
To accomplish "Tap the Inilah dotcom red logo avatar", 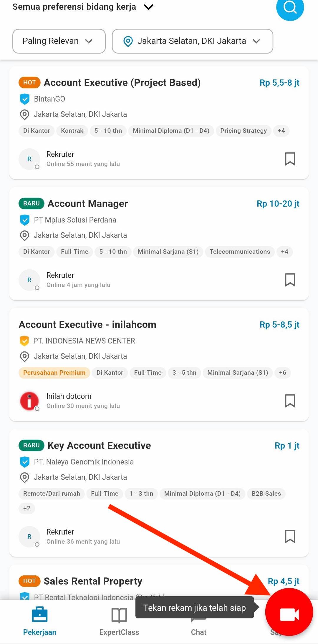I will tap(29, 401).
